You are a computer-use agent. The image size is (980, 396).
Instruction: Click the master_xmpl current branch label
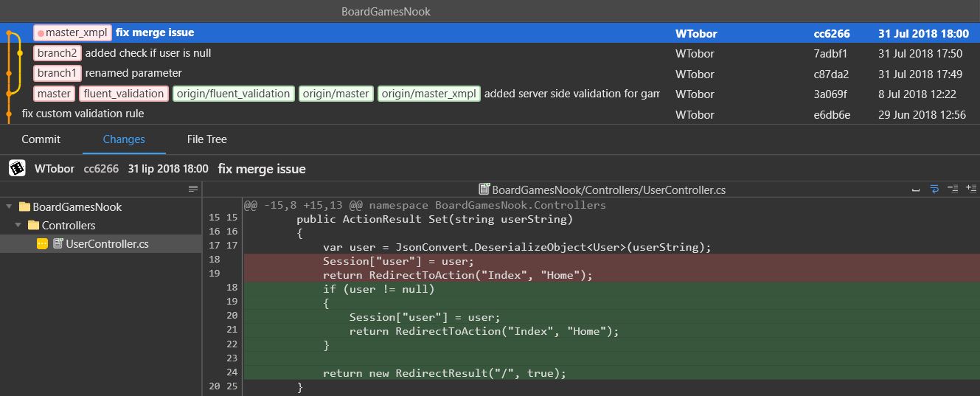click(72, 32)
